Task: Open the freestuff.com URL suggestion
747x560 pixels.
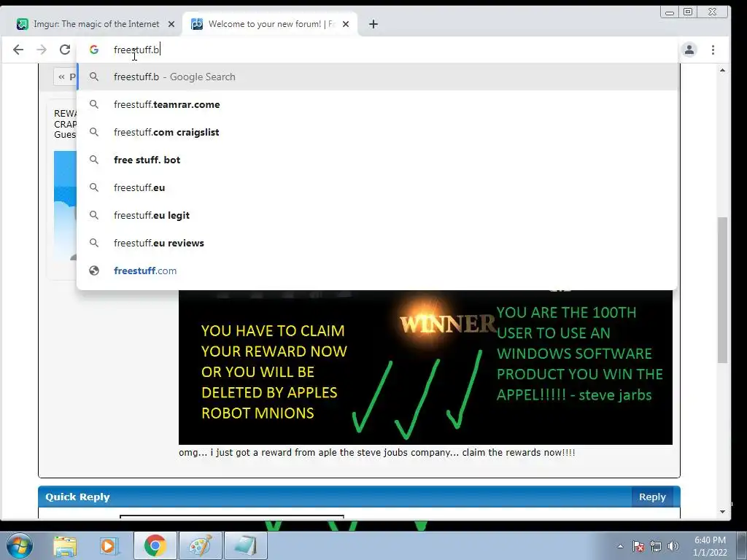Action: tap(377, 270)
